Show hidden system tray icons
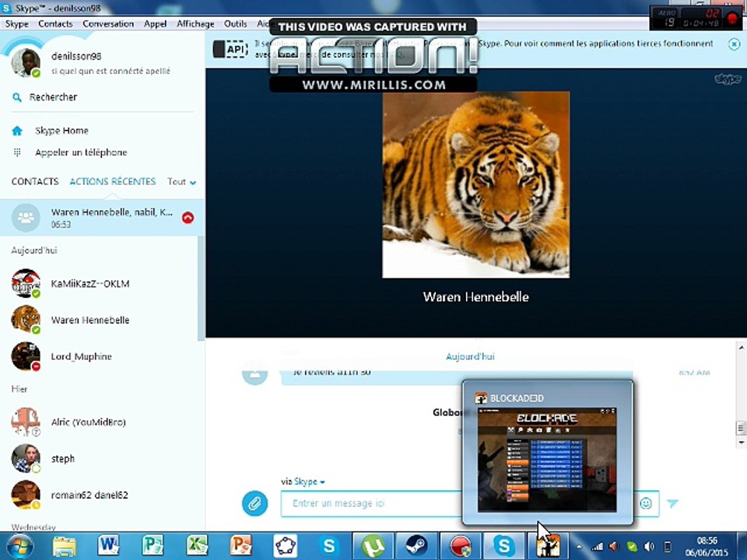The width and height of the screenshot is (747, 560). click(x=579, y=547)
